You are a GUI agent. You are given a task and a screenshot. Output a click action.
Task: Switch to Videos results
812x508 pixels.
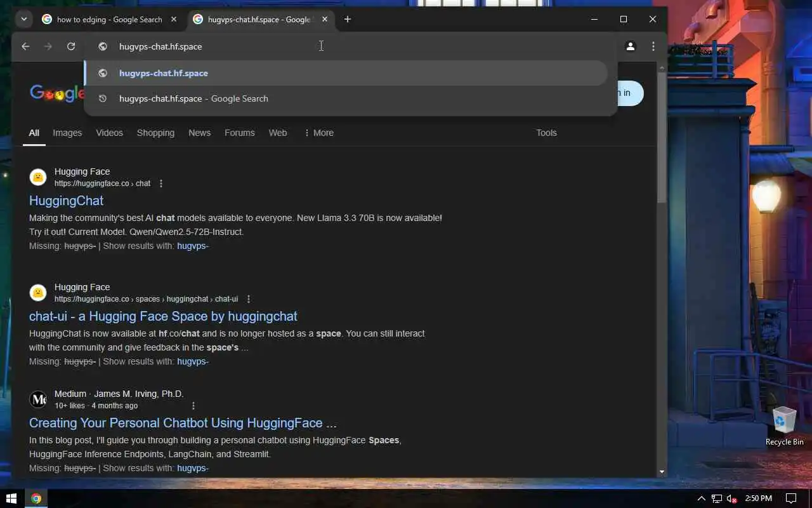pyautogui.click(x=109, y=133)
